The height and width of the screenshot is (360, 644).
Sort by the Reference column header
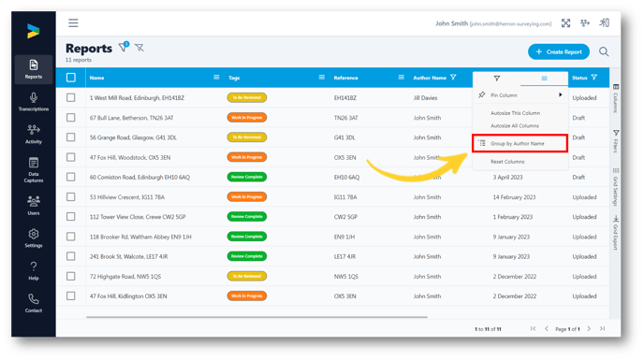pyautogui.click(x=345, y=78)
